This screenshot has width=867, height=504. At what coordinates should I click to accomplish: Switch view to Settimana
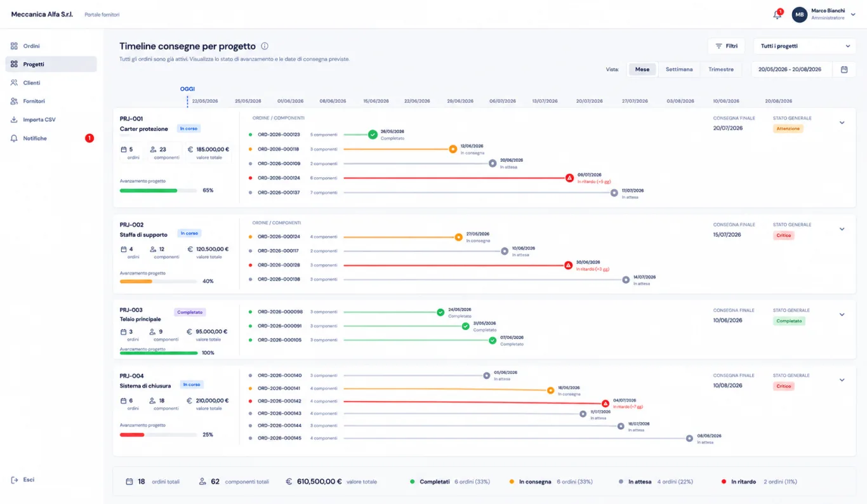679,69
